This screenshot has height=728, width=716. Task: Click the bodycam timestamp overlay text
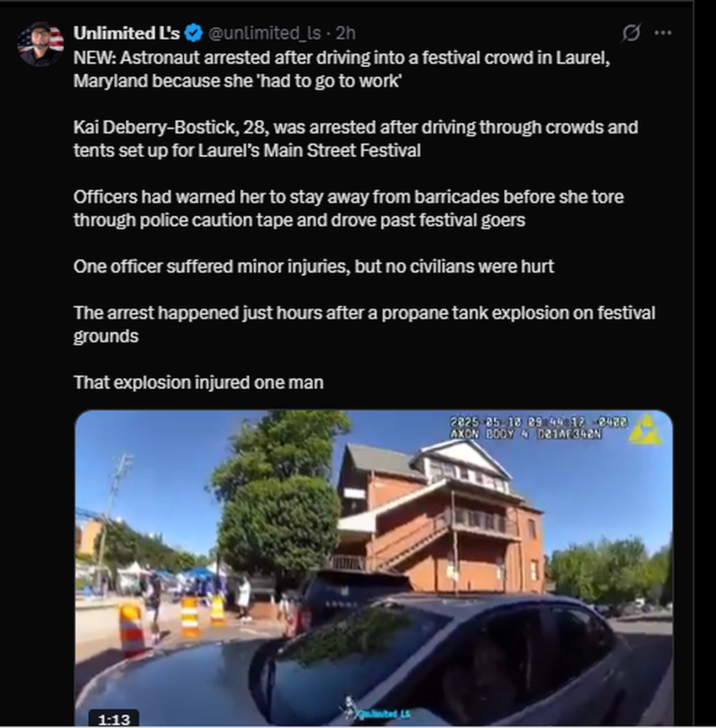[539, 428]
